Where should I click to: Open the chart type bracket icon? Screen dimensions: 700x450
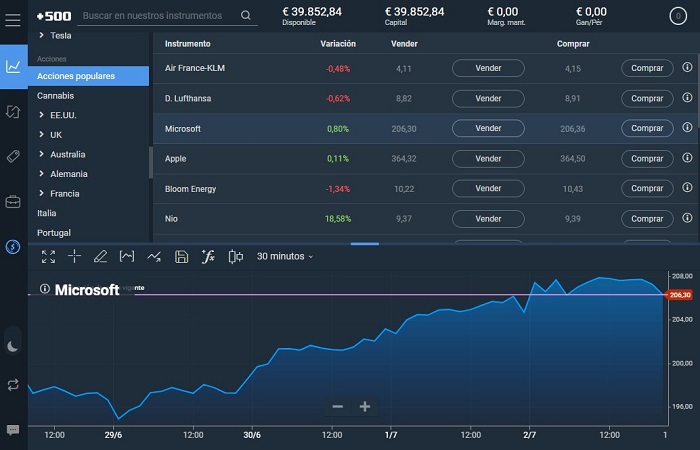click(x=127, y=256)
